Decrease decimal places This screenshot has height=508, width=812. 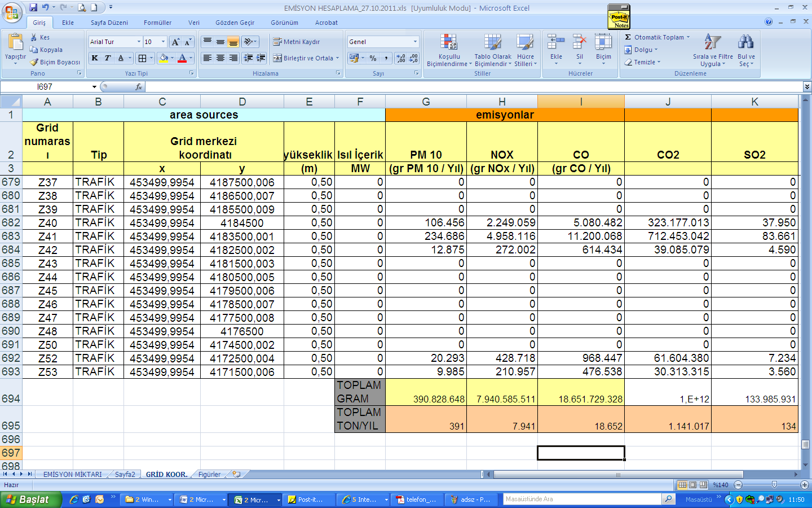coord(413,58)
